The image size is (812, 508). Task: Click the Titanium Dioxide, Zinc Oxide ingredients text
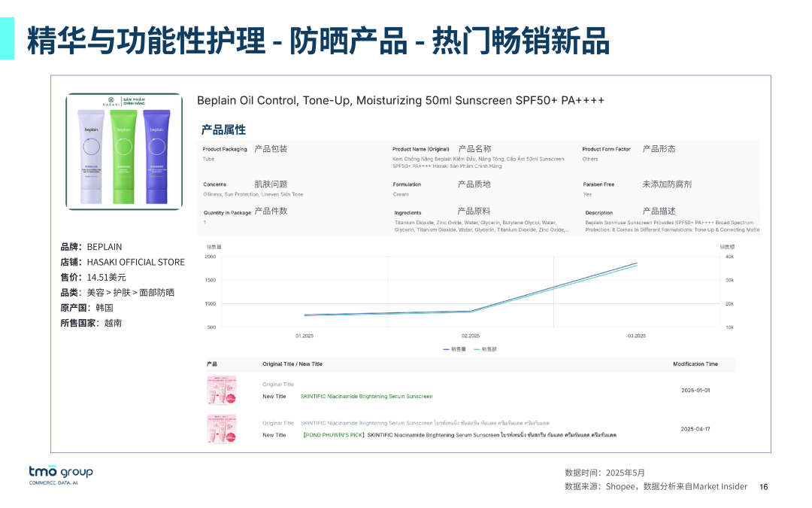482,226
